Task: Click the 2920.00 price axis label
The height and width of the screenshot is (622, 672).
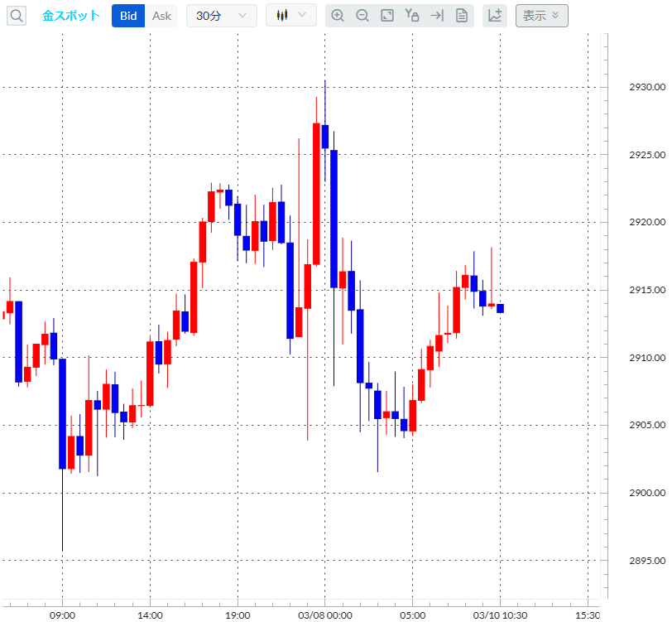Action: click(x=647, y=222)
